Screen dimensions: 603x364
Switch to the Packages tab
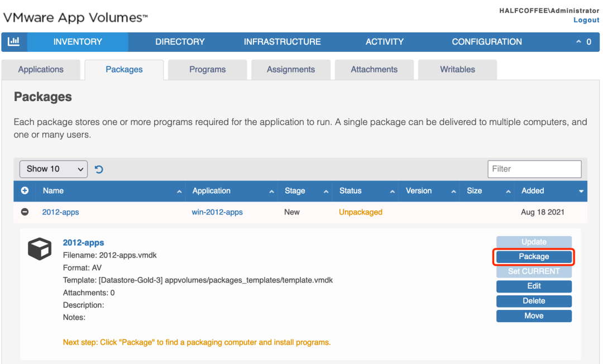[124, 70]
